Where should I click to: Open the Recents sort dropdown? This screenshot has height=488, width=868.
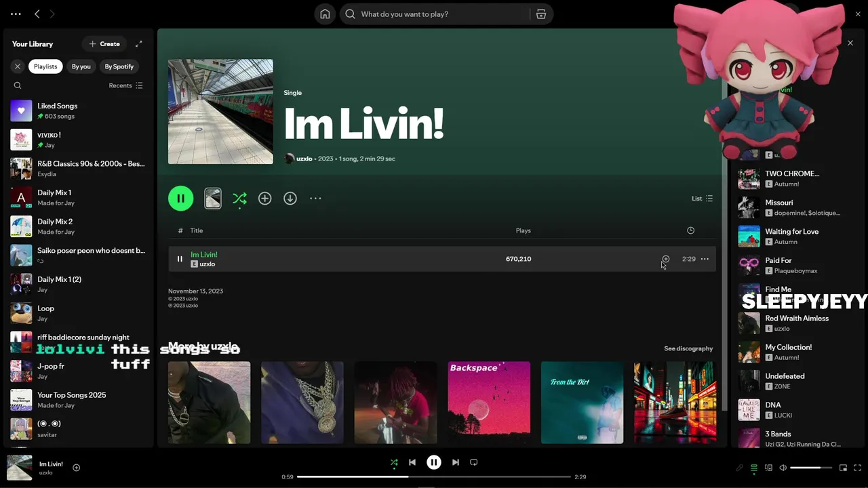(x=125, y=85)
